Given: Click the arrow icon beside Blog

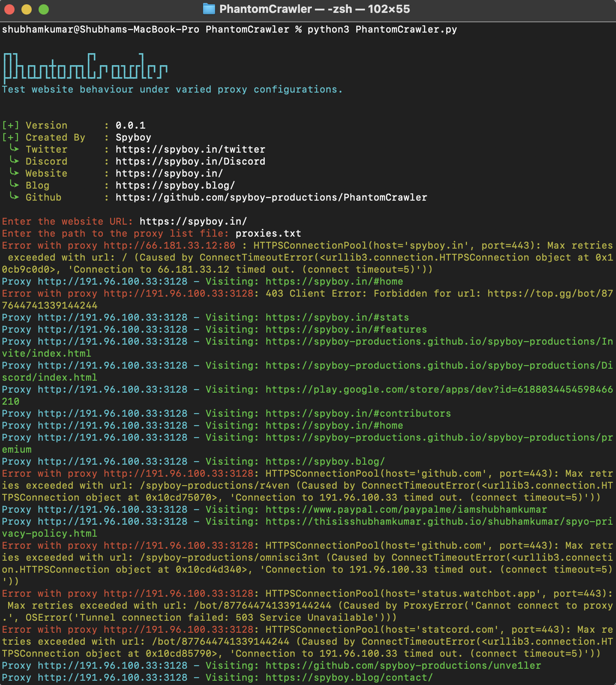Looking at the screenshot, I should (x=15, y=185).
